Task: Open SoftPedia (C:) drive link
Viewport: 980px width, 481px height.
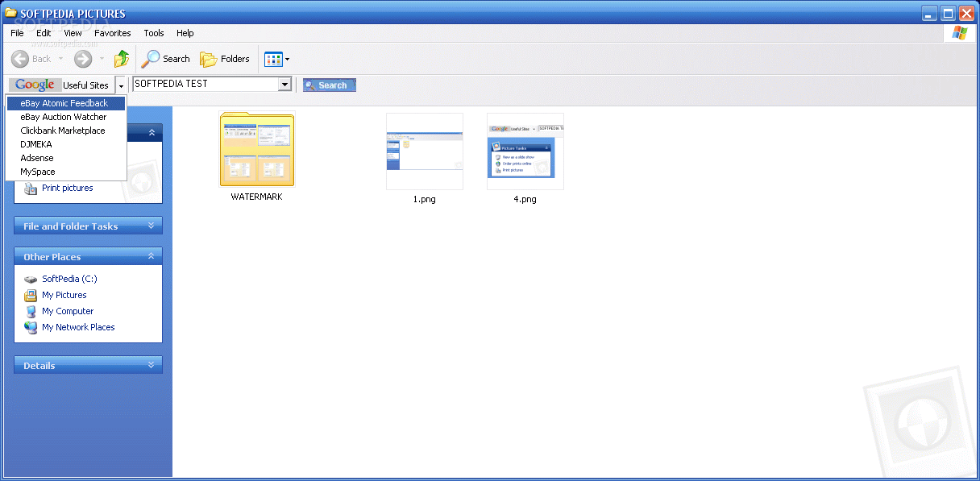Action: (x=69, y=279)
